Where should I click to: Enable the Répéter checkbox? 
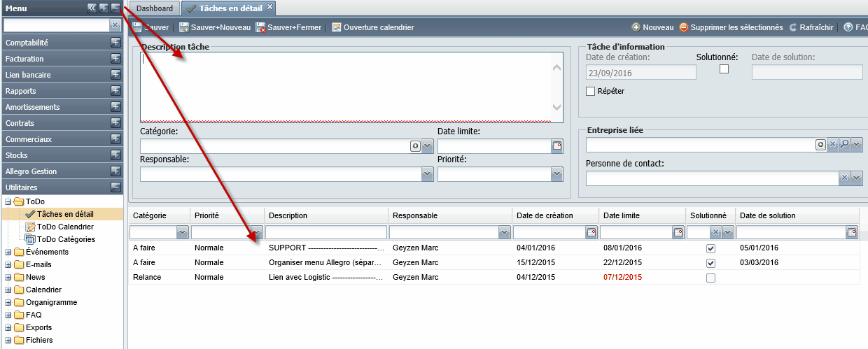pos(591,91)
